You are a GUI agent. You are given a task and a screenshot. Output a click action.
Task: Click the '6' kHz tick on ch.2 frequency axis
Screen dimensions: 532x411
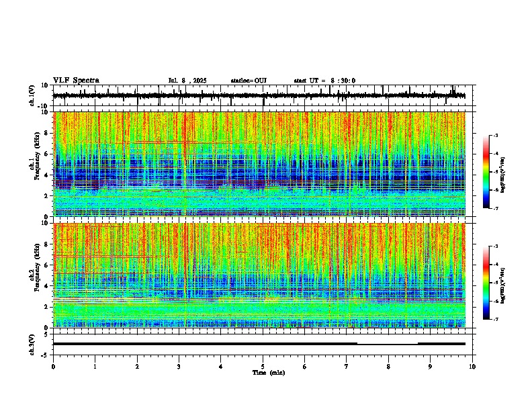[x=47, y=265]
